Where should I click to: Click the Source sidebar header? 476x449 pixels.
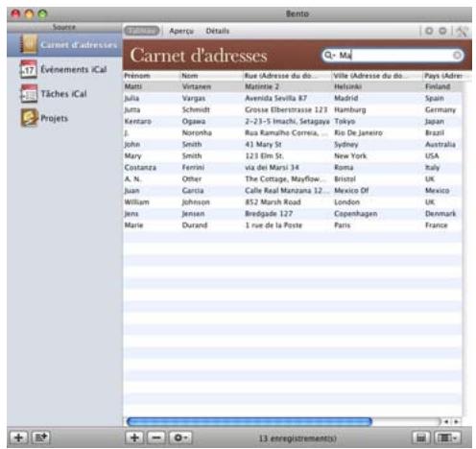(x=64, y=27)
